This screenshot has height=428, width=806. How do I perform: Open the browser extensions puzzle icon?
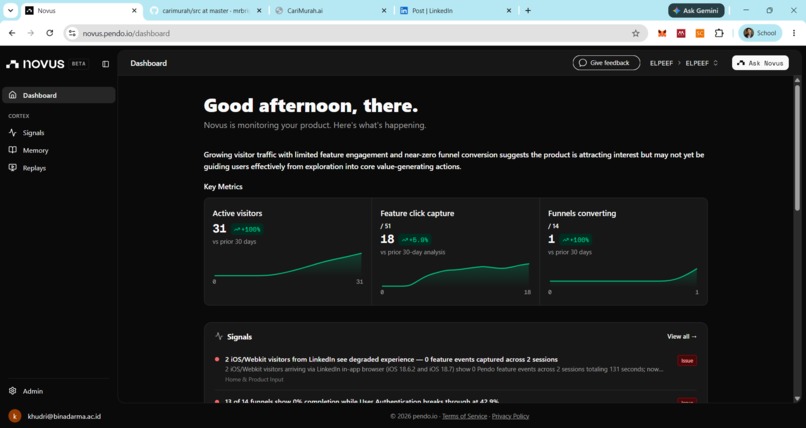(x=719, y=33)
